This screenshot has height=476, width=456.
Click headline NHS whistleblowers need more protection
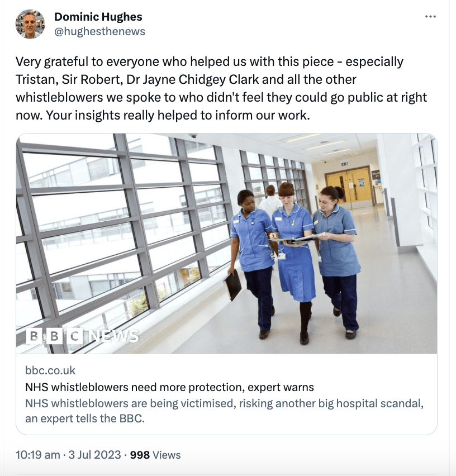[169, 387]
